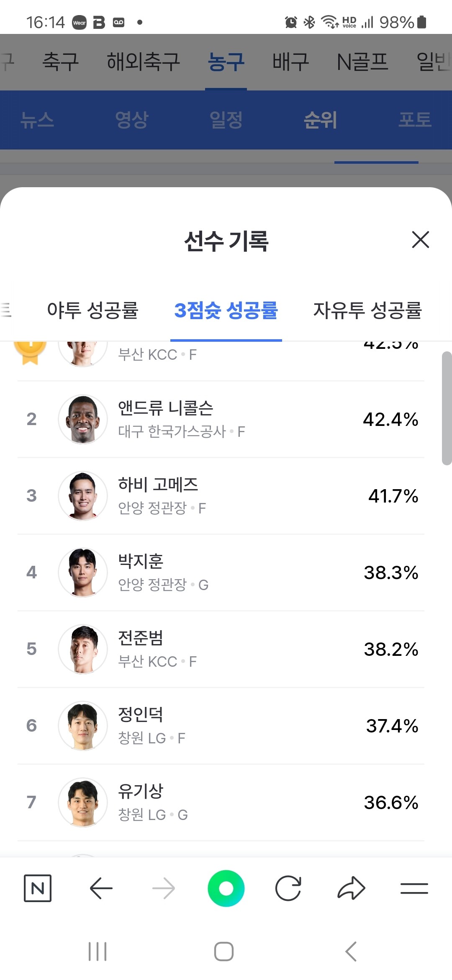This screenshot has width=452, height=980.
Task: Open 하비 고메즈 player entry
Action: [221, 496]
